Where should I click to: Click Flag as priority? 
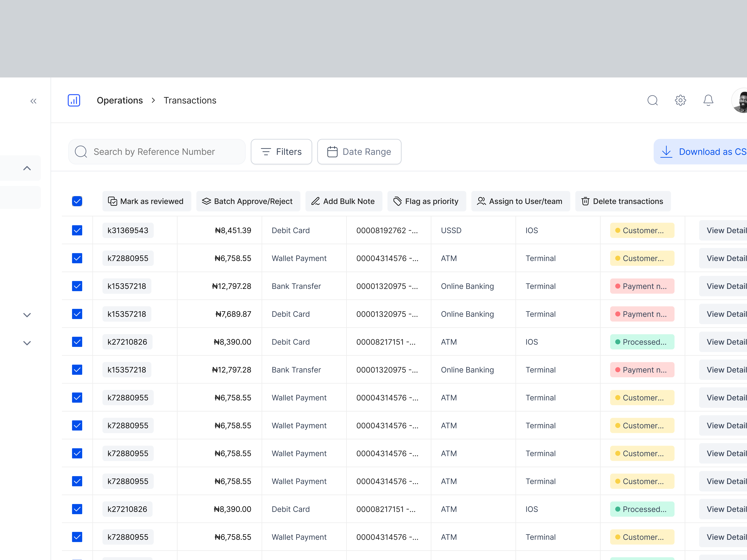[427, 201]
